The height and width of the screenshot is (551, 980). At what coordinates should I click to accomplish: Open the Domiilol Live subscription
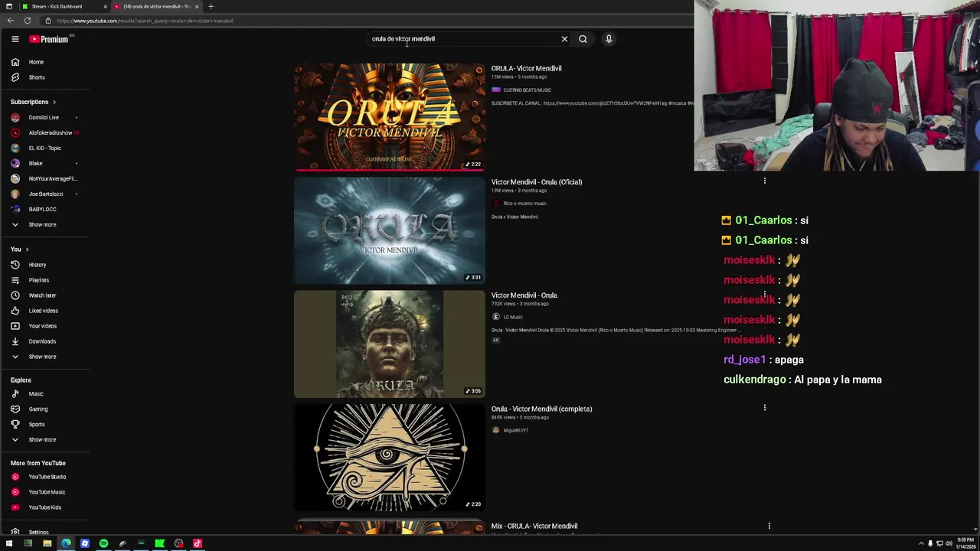pos(44,117)
